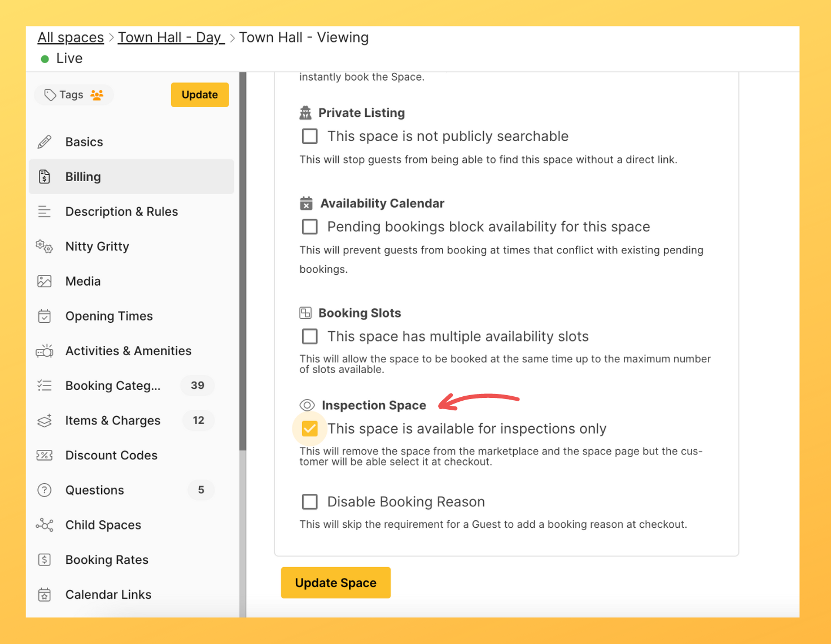Click the Private Listing heading
831x644 pixels.
point(361,113)
